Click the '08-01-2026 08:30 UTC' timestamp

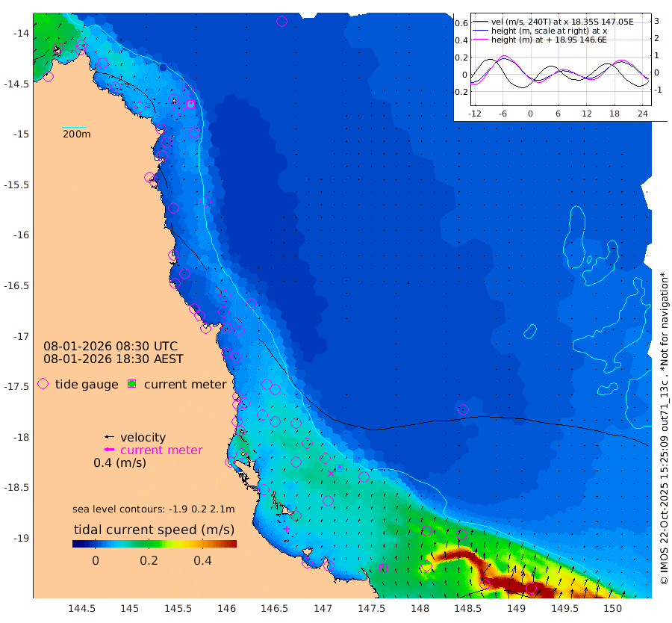[x=111, y=346]
